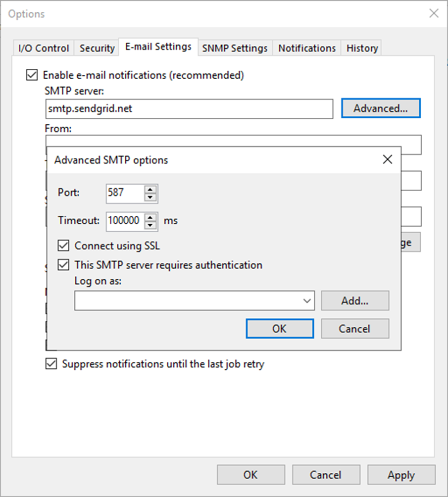This screenshot has height=497, width=448.
Task: Click the Port number input field
Action: [125, 193]
